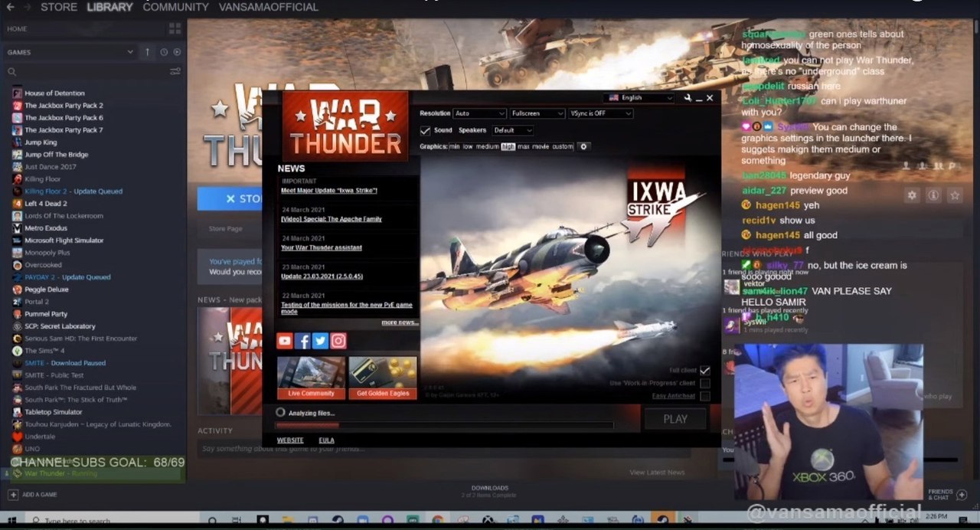Open the Facebook icon in launcher
The width and height of the screenshot is (980, 530).
pyautogui.click(x=302, y=341)
